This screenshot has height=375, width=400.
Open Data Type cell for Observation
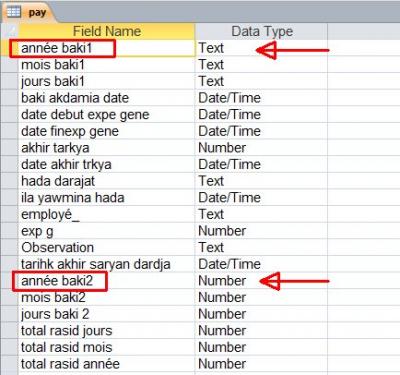pyautogui.click(x=261, y=248)
